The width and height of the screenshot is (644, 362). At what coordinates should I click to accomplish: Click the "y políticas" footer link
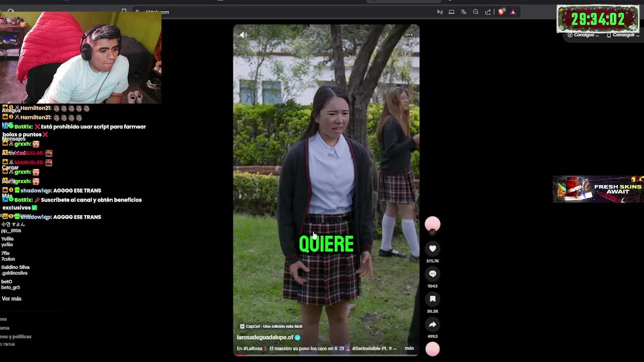[x=17, y=336]
